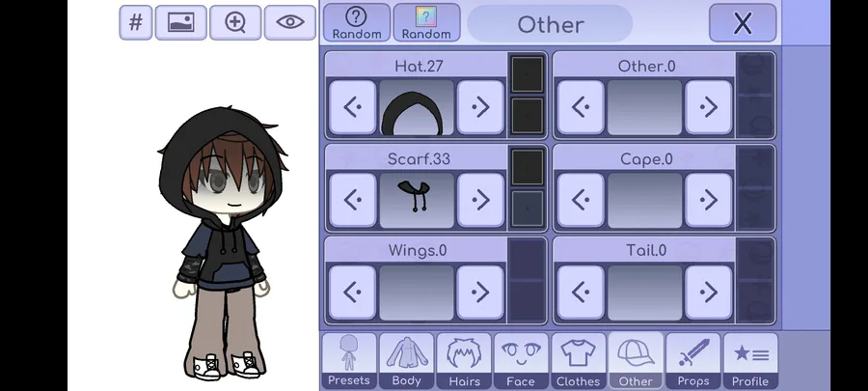This screenshot has height=391, width=868.
Task: Toggle the eye visibility icon
Action: pos(290,23)
